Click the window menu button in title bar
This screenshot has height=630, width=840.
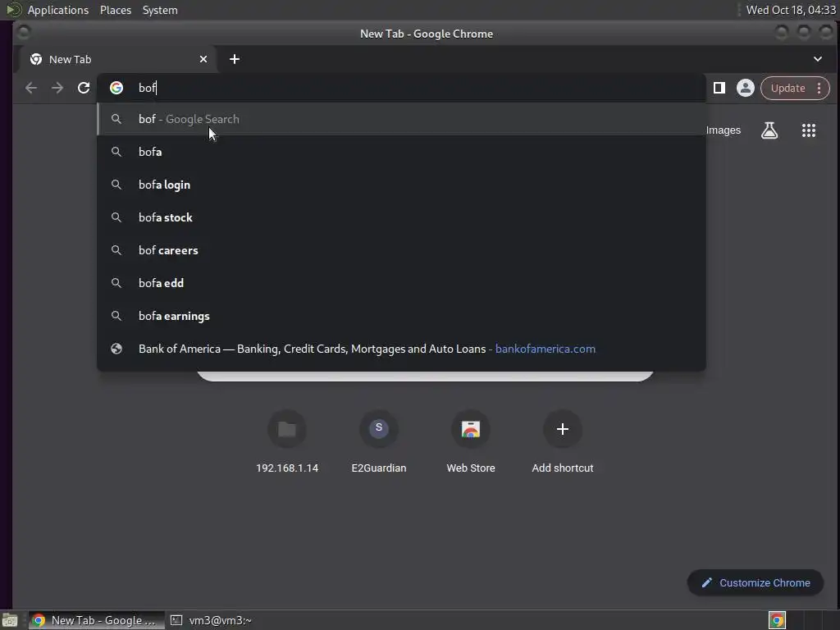click(x=24, y=33)
